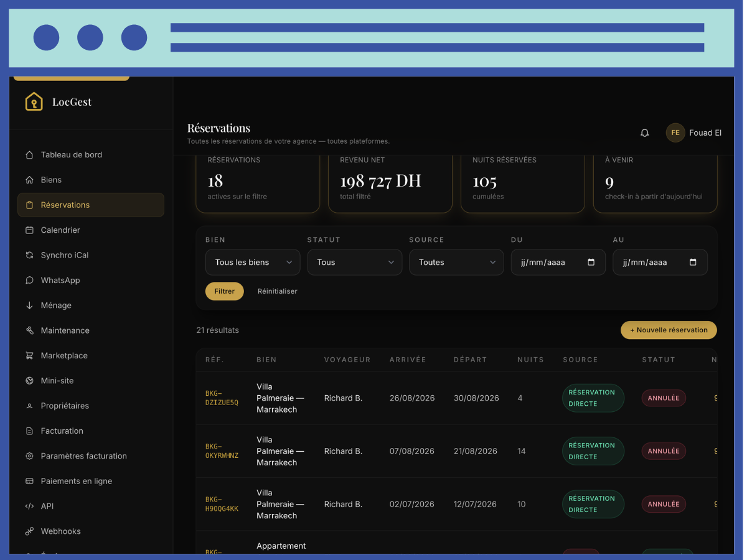Open the calendar picker in AU date field
The height and width of the screenshot is (560, 747).
click(693, 262)
